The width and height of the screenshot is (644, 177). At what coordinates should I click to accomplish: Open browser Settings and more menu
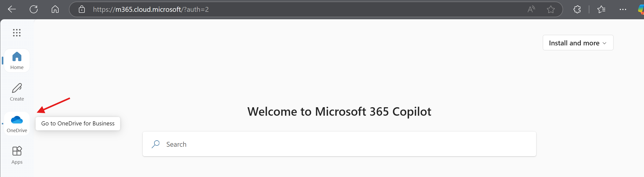(x=623, y=9)
